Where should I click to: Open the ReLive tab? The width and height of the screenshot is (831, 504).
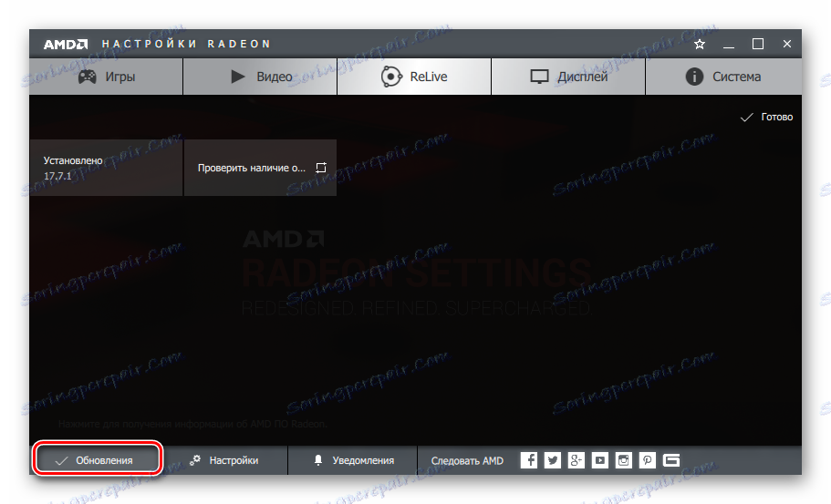tap(414, 77)
